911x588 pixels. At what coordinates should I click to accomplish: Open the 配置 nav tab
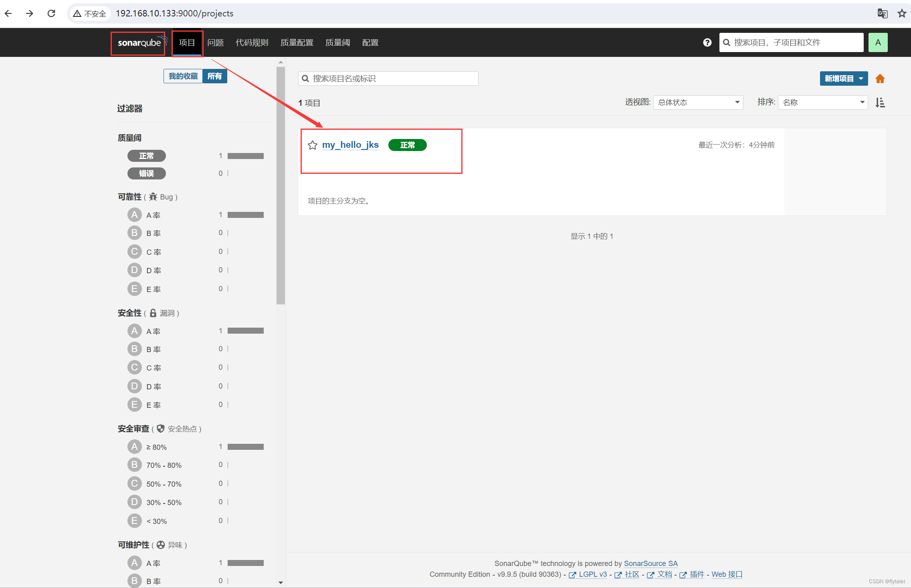pos(370,42)
